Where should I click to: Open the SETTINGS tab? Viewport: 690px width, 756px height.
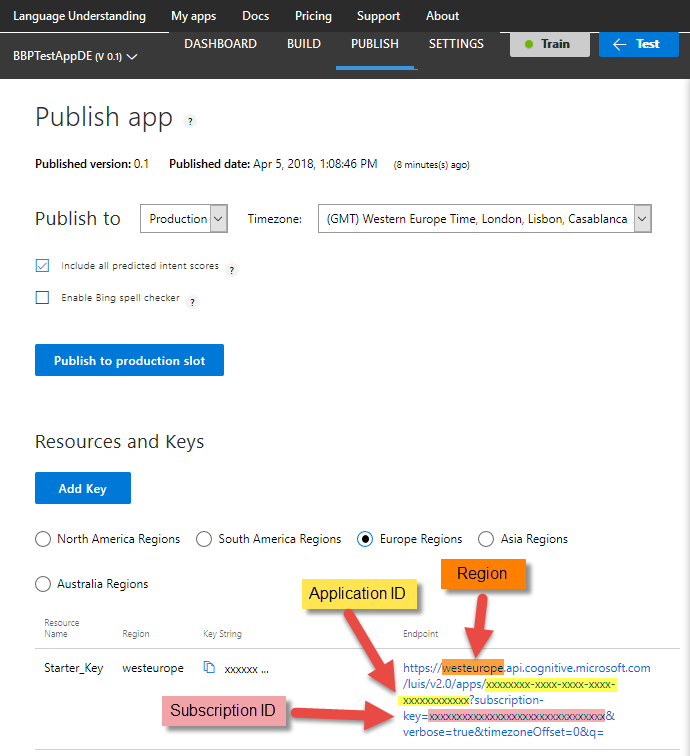(456, 44)
